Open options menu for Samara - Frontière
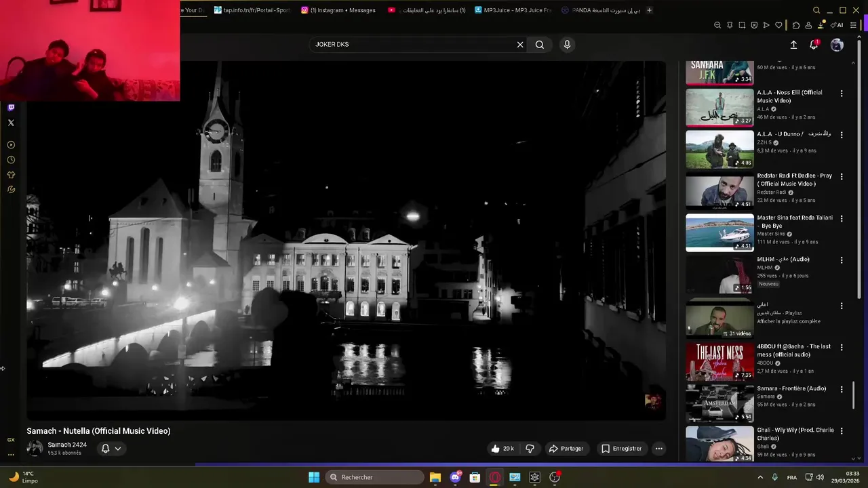 tap(842, 390)
